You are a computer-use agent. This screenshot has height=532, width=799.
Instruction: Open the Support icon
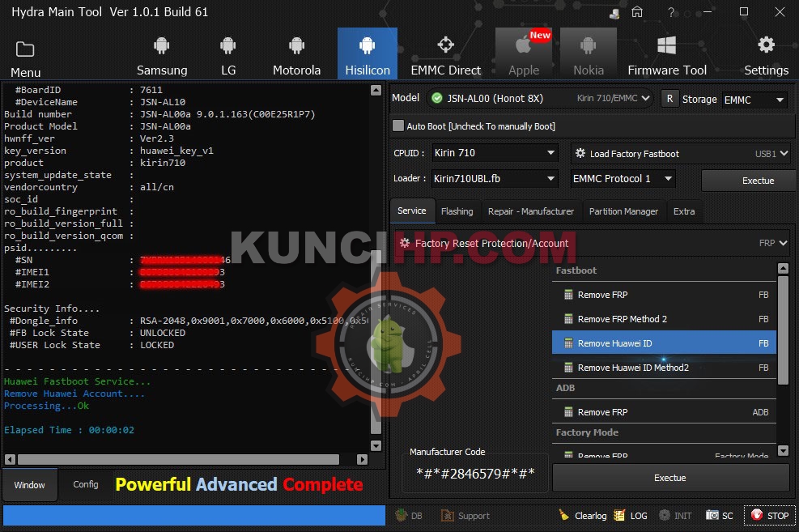(x=448, y=516)
